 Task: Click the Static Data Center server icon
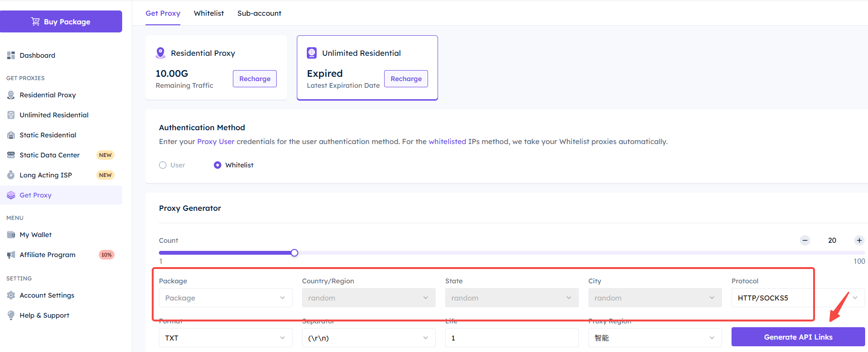click(x=11, y=155)
